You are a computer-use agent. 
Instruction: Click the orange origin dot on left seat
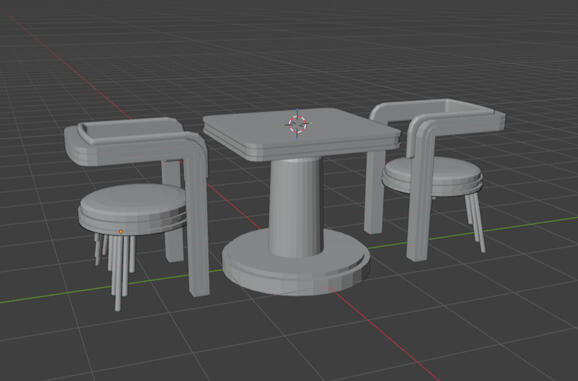point(121,231)
